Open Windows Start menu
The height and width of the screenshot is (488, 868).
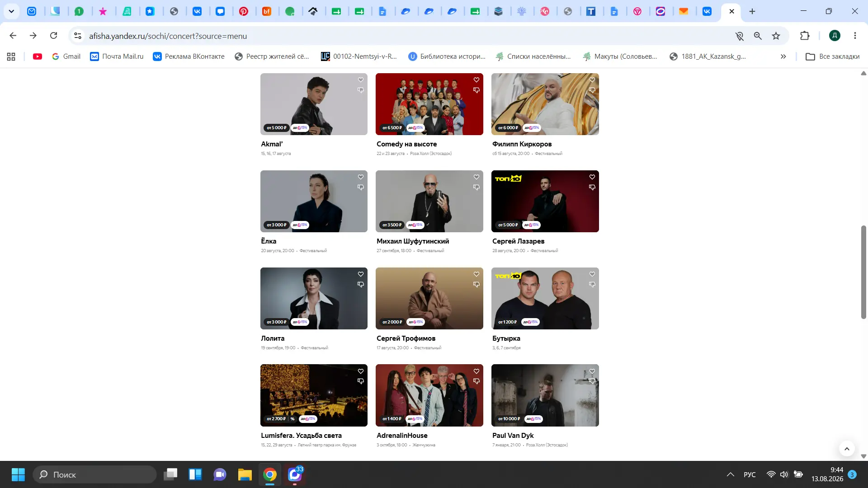pos(18,474)
